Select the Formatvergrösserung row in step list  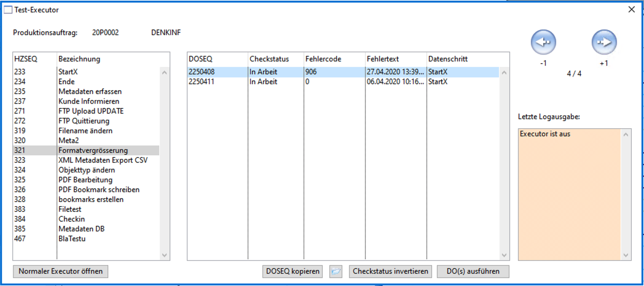(x=93, y=150)
